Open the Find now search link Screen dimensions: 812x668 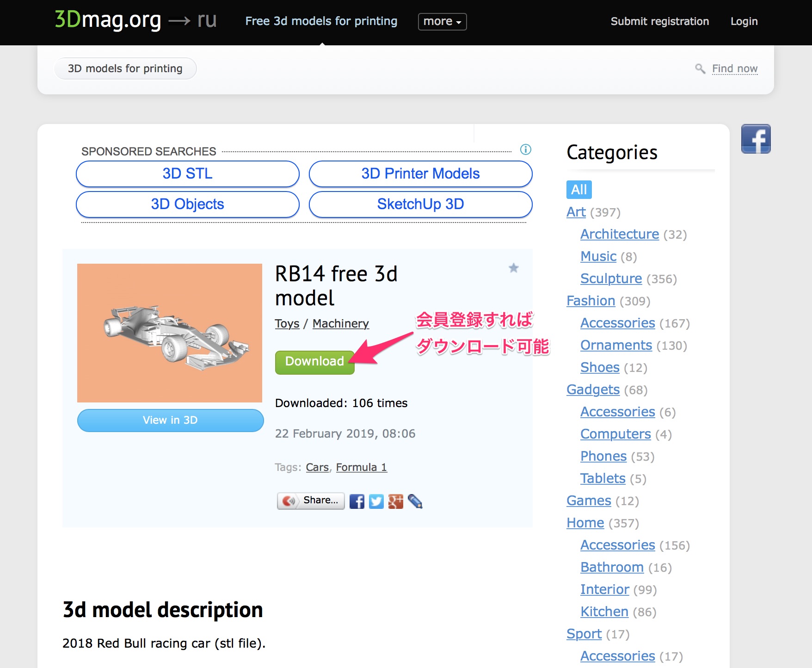[735, 68]
